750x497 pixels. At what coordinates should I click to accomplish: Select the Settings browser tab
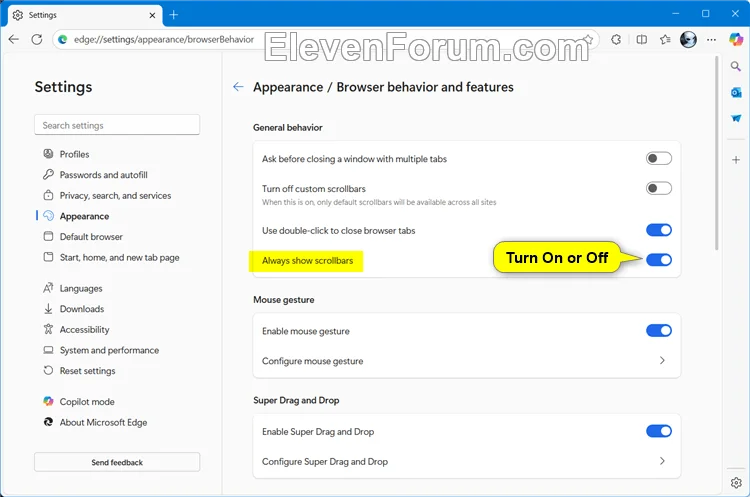coord(85,15)
